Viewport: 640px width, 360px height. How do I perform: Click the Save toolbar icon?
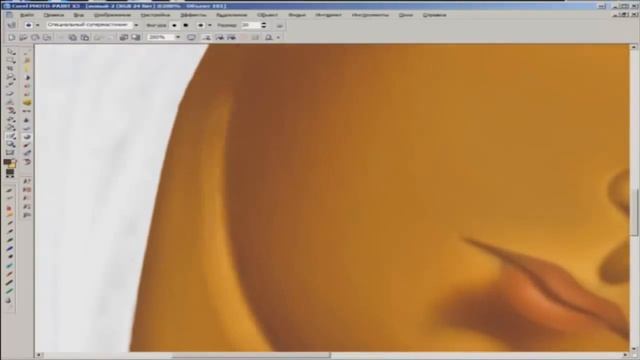coord(35,38)
